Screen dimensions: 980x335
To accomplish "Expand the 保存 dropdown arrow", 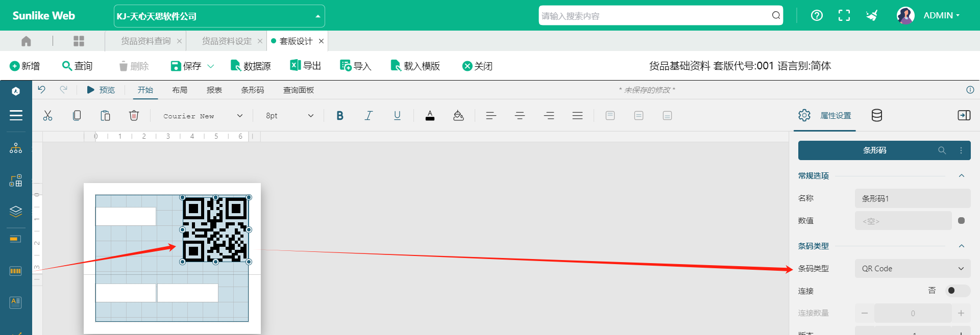I will tap(211, 66).
